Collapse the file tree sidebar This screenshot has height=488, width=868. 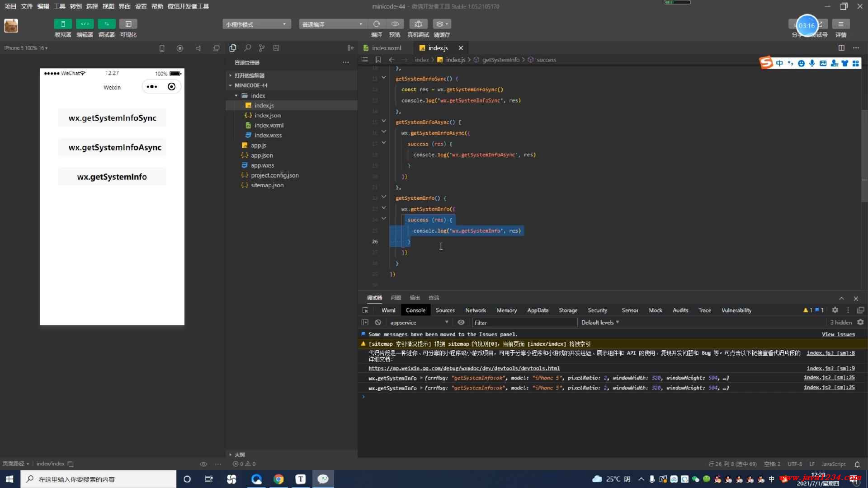(350, 48)
